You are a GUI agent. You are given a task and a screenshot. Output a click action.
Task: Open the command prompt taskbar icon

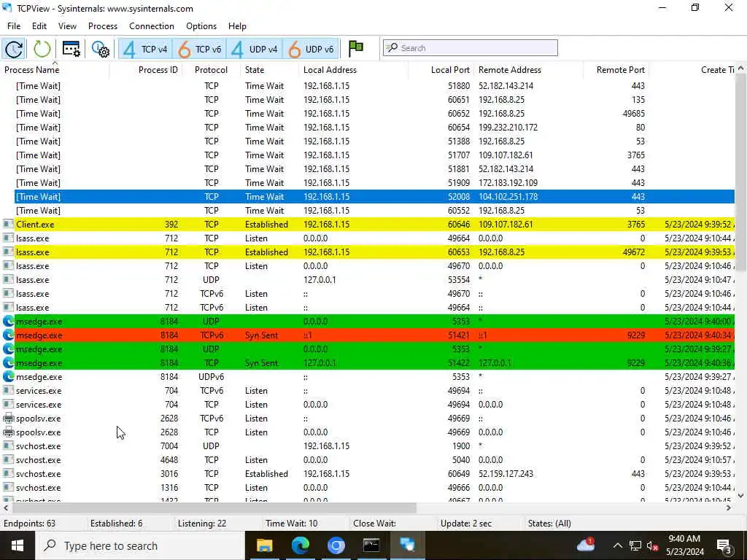[371, 545]
